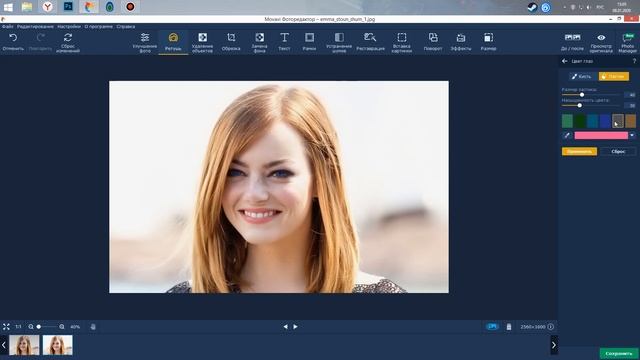Adjust the color saturation slider handle
The image size is (640, 360).
580,105
